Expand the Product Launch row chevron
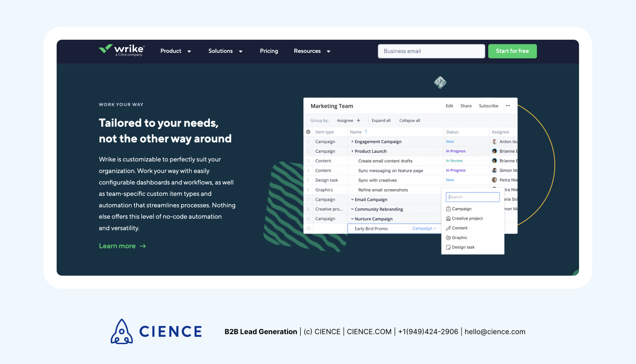636x364 pixels. click(352, 151)
